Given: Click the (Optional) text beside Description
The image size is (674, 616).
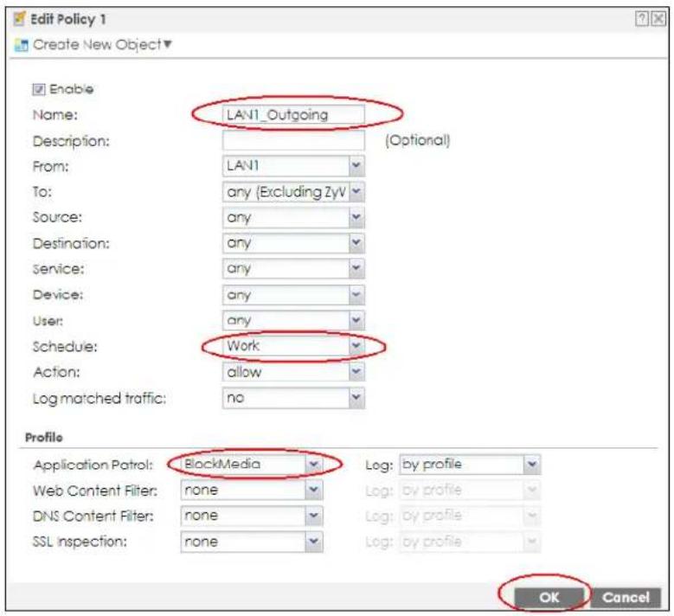Looking at the screenshot, I should point(417,140).
